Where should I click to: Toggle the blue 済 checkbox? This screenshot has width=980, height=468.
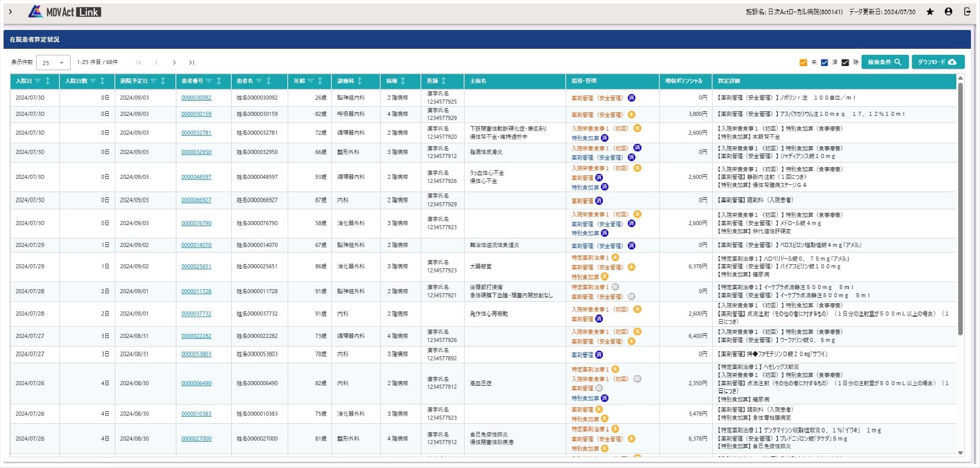pyautogui.click(x=824, y=63)
